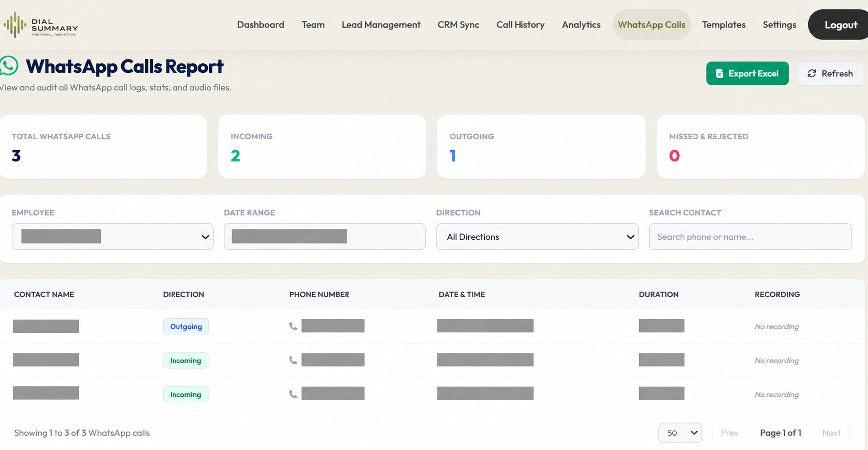Click the Contact Name column header
Image resolution: width=868 pixels, height=450 pixels.
coord(44,294)
